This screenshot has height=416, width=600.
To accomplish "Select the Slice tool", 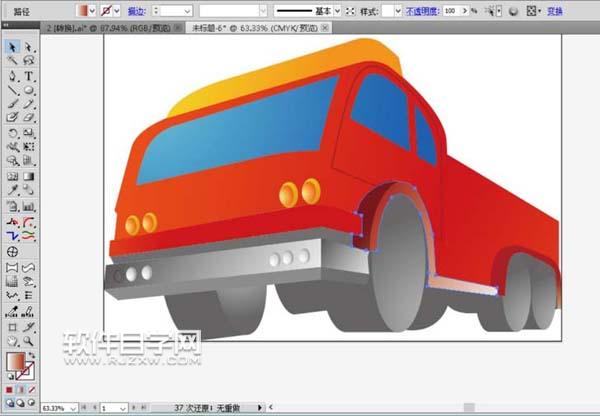I will pyautogui.click(x=29, y=327).
